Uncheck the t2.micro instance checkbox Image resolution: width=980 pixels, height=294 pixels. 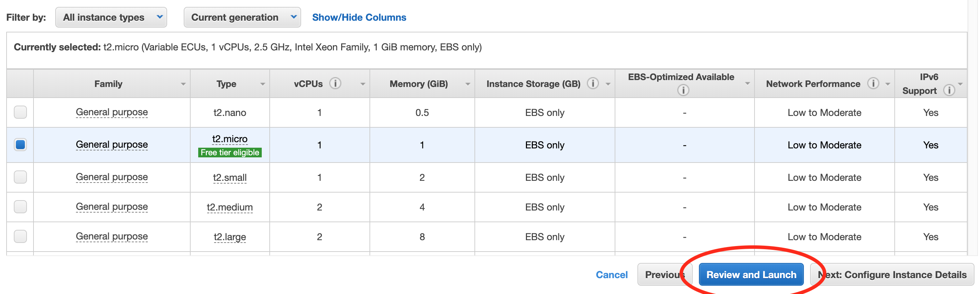(20, 145)
